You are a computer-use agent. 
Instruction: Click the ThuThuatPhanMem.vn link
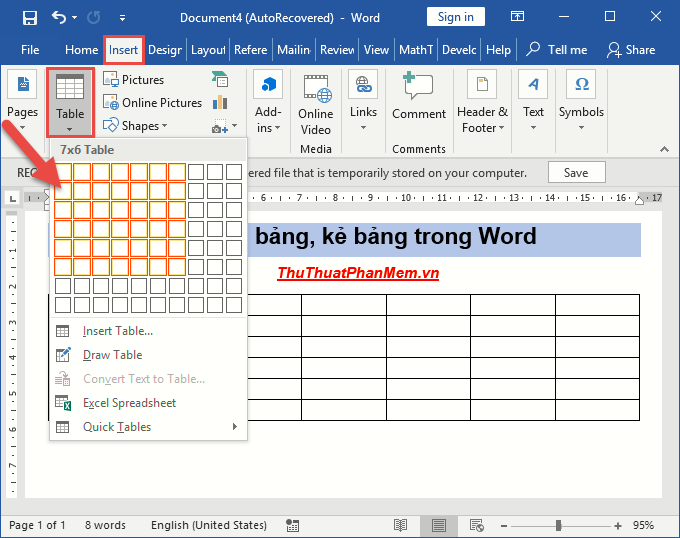(x=358, y=273)
